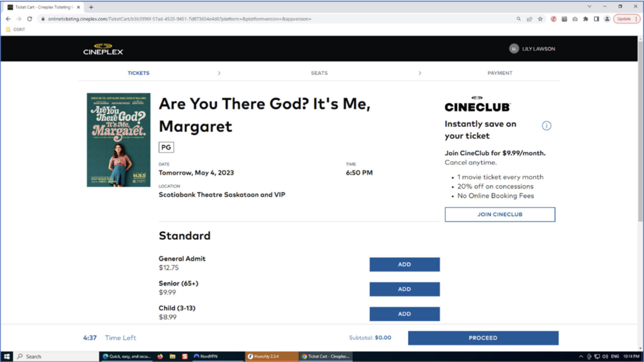The image size is (644, 362).
Task: Click the Join CineClub button
Action: point(500,214)
